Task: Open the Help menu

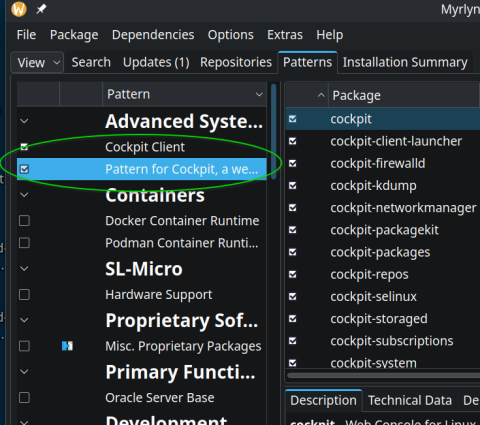Action: 330,35
